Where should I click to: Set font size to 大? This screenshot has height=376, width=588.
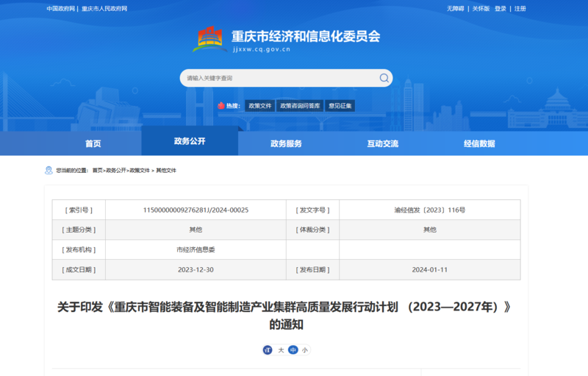(x=281, y=350)
